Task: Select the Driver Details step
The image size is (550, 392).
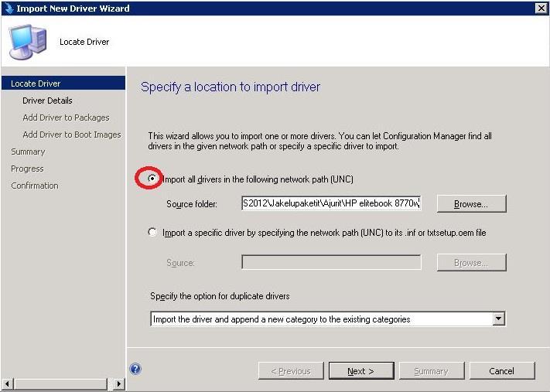Action: (x=47, y=101)
